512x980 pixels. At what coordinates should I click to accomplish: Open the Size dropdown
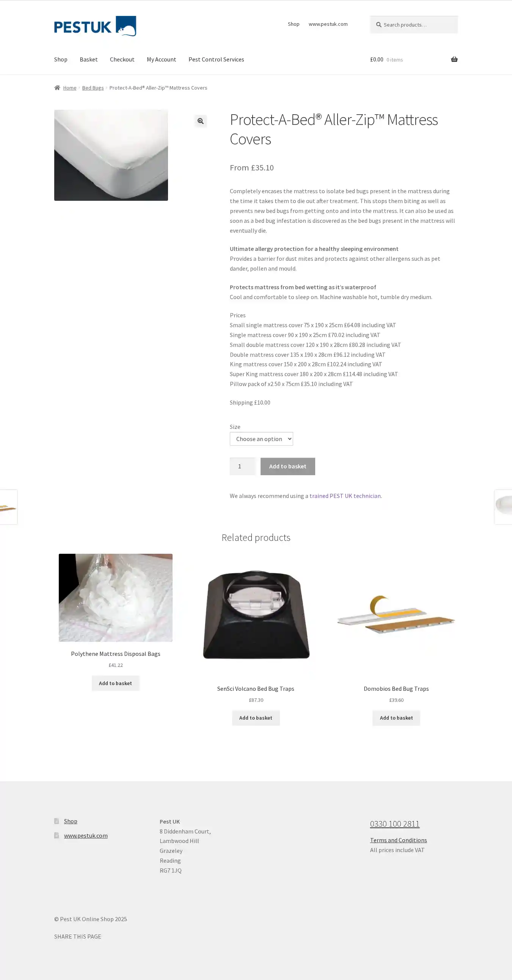[261, 439]
